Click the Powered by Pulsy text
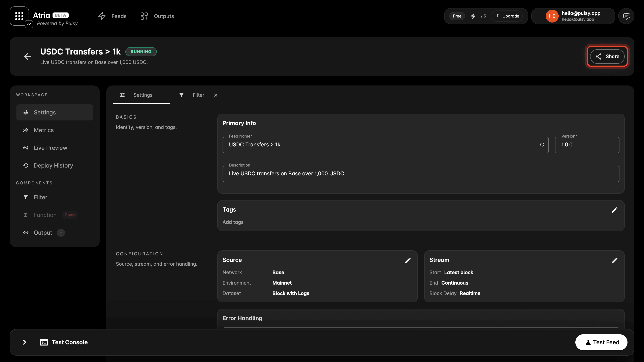 (x=57, y=24)
